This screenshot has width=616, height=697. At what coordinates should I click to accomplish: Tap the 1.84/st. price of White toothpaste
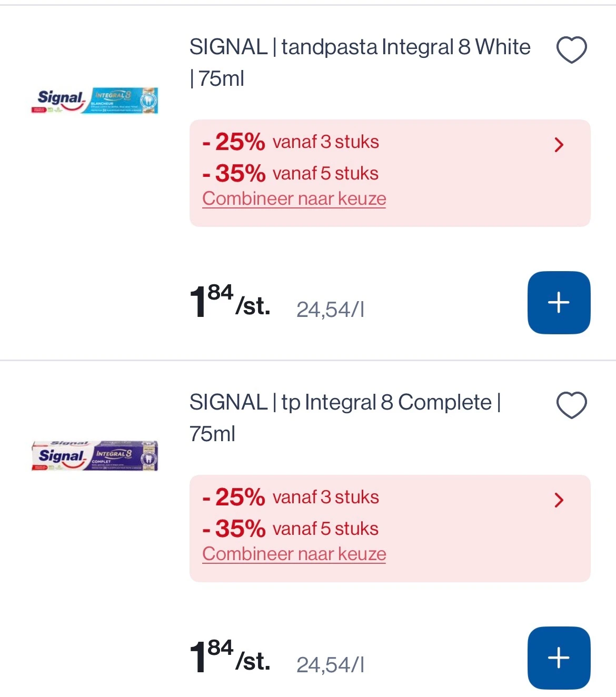tap(230, 303)
